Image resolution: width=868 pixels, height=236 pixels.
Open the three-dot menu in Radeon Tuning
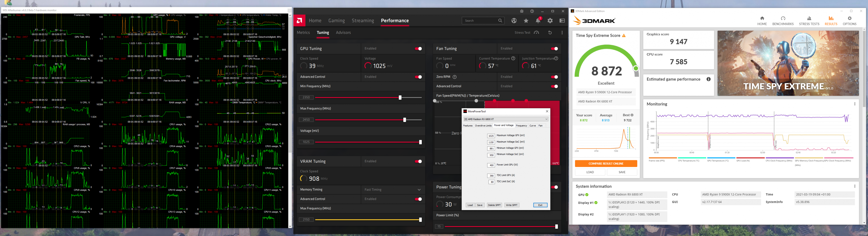[x=562, y=33]
